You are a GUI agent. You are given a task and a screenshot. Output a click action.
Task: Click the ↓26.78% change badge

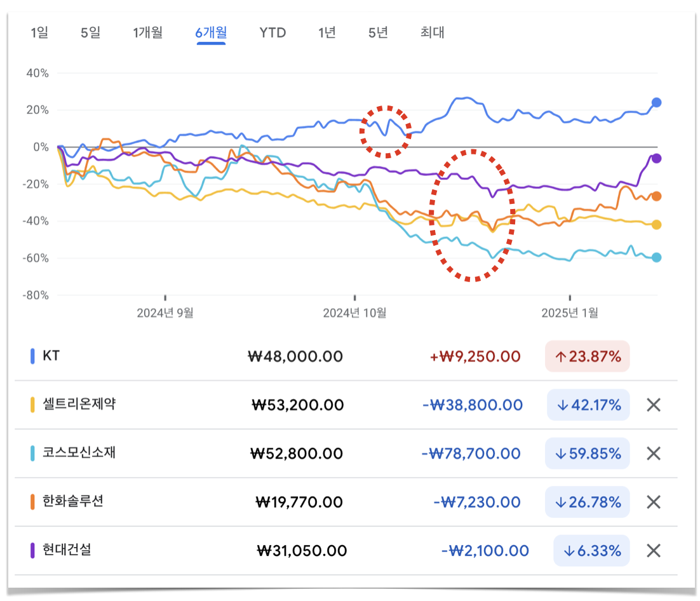tap(588, 503)
